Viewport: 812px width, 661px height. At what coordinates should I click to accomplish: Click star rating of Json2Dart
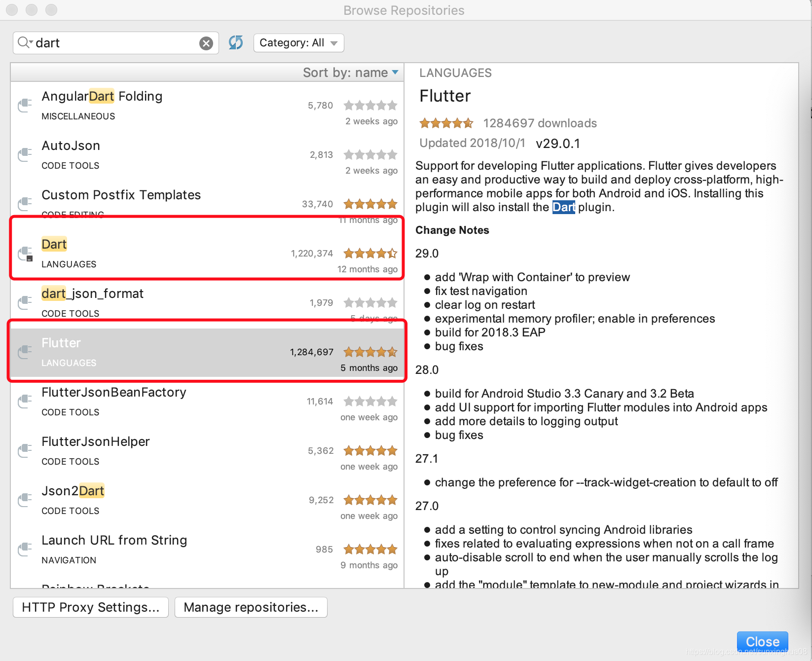tap(370, 500)
